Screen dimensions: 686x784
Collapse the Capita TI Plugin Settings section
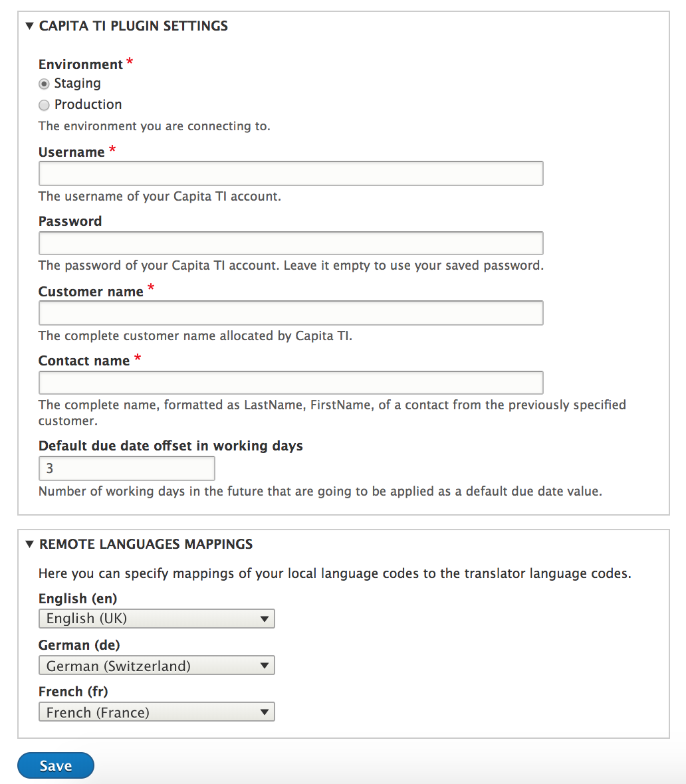coord(29,25)
